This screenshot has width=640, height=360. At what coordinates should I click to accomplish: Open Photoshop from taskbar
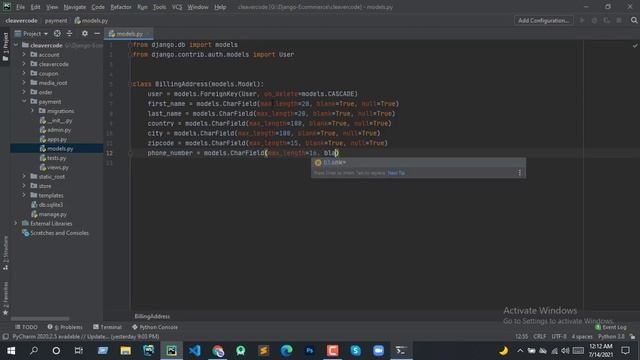tap(309, 351)
